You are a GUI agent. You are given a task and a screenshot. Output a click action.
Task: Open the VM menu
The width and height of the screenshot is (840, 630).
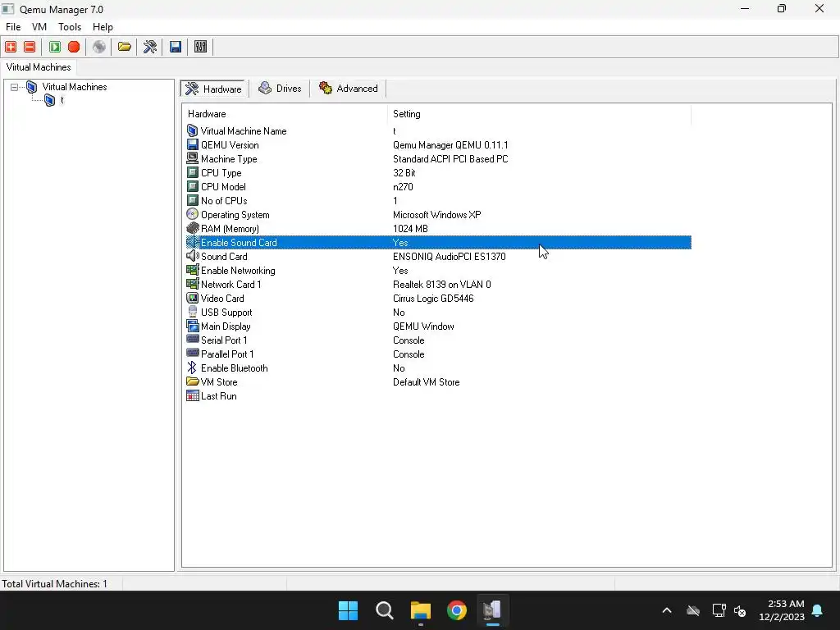point(39,27)
